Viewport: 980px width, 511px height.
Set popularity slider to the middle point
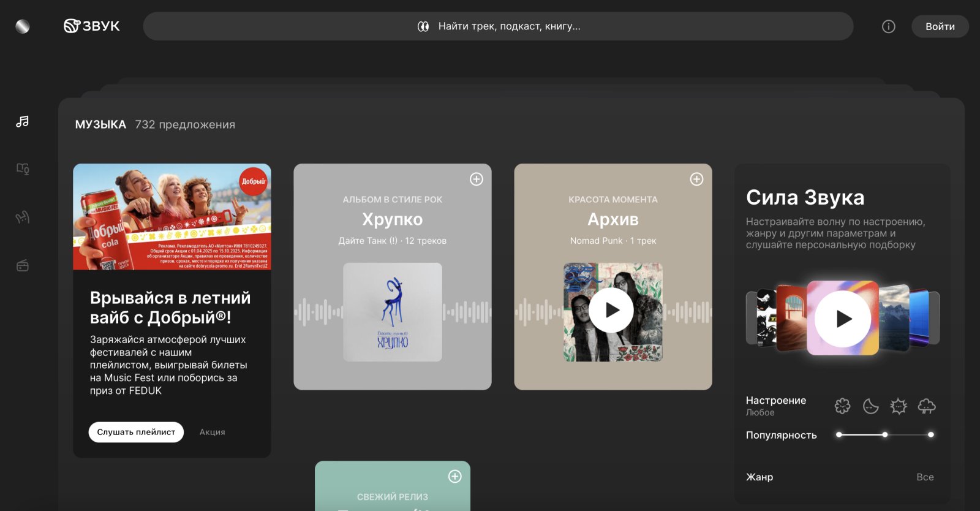tap(884, 434)
